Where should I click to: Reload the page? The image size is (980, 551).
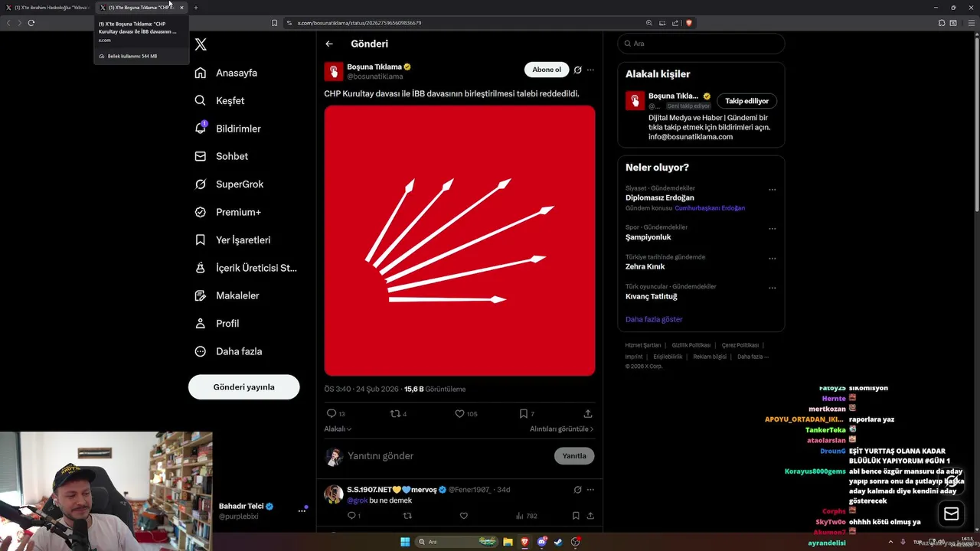tap(31, 23)
